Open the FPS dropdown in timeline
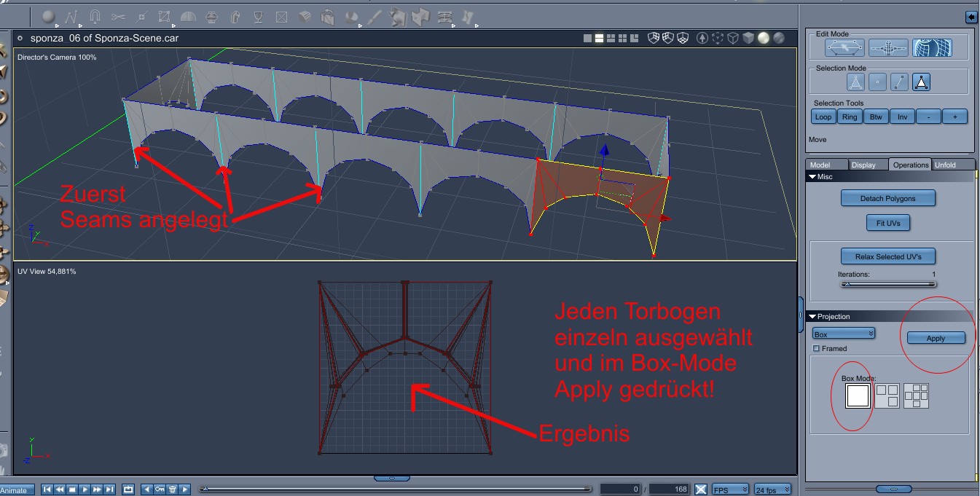Image resolution: width=980 pixels, height=496 pixels. 730,489
